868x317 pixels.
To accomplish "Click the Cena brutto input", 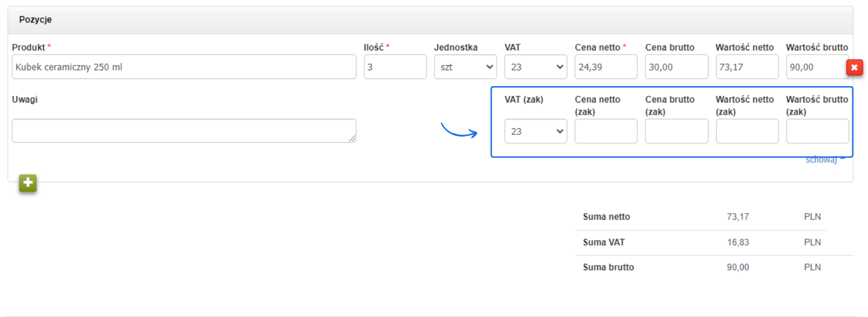I will click(x=676, y=67).
